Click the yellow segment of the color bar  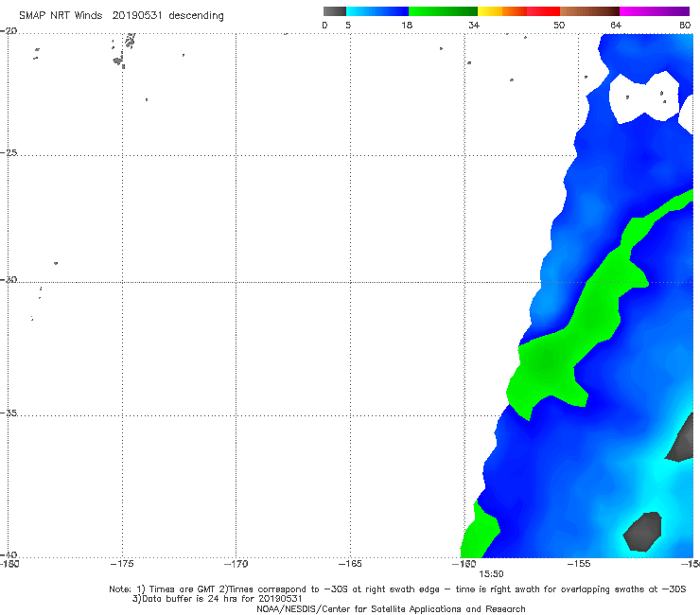(x=490, y=11)
